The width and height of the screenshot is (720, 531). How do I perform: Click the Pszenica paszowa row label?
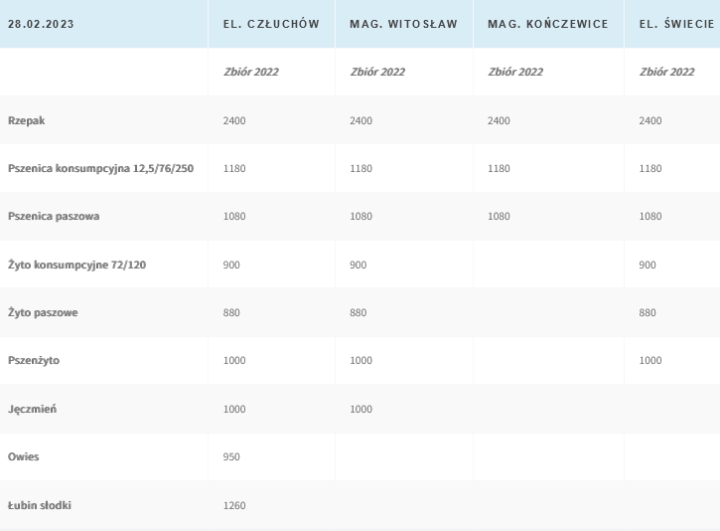point(53,216)
